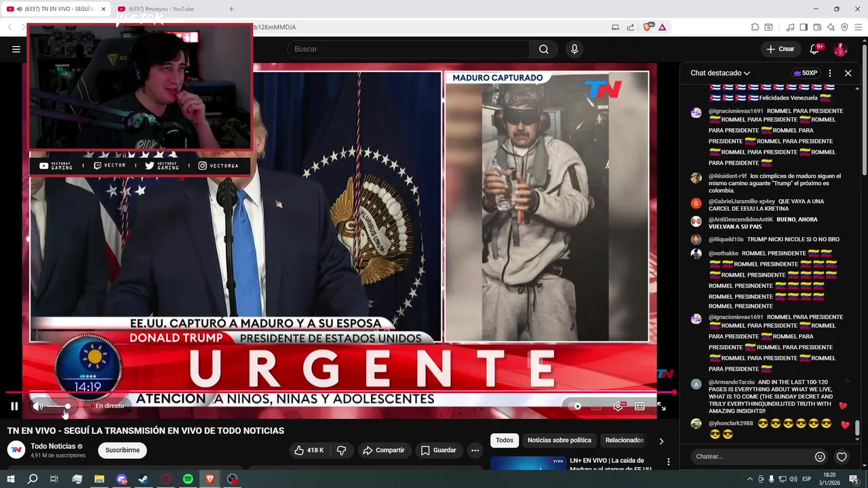Open Windows taskbar search

pos(33,479)
